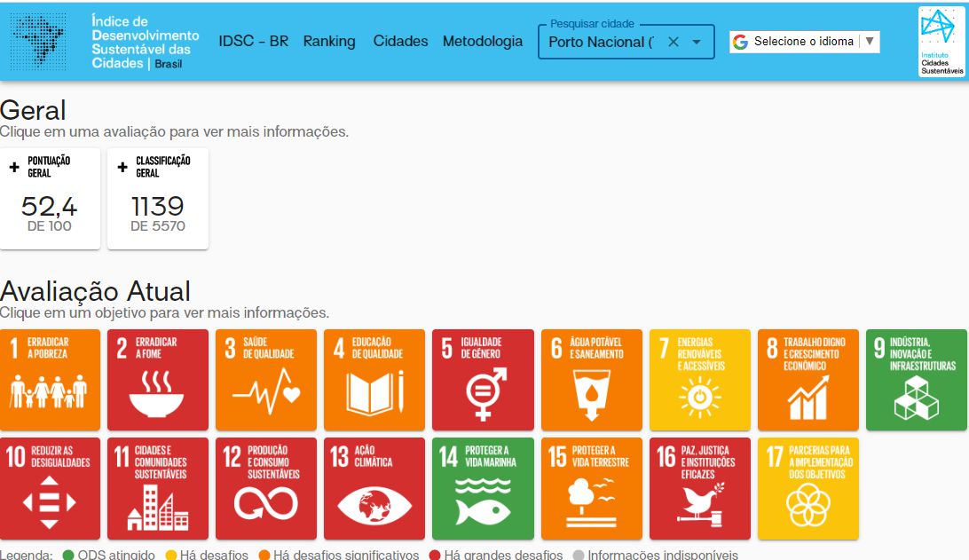The width and height of the screenshot is (969, 560).
Task: Expand the Pontuação Geral card
Action: [50, 199]
